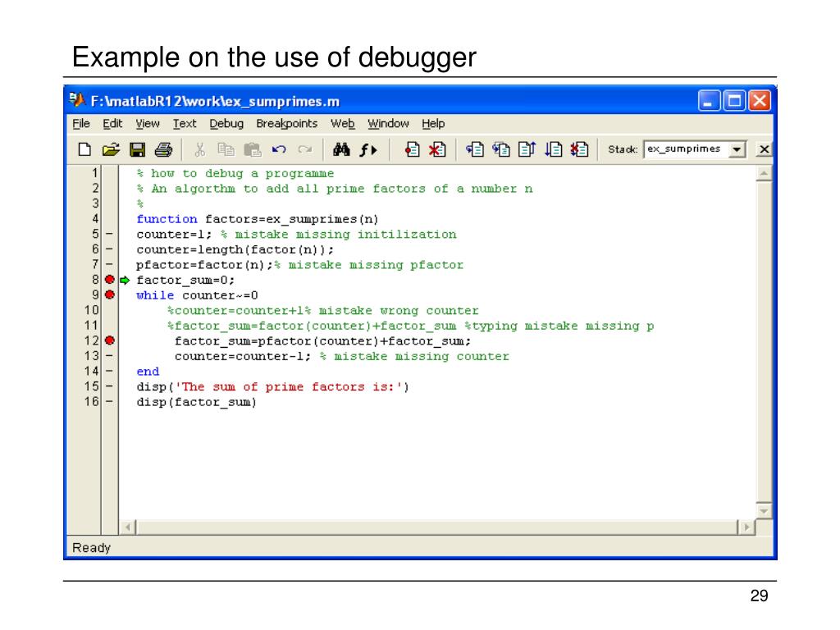Cut the selection with the scissors icon
Screen dimensions: 840x630
[x=200, y=149]
